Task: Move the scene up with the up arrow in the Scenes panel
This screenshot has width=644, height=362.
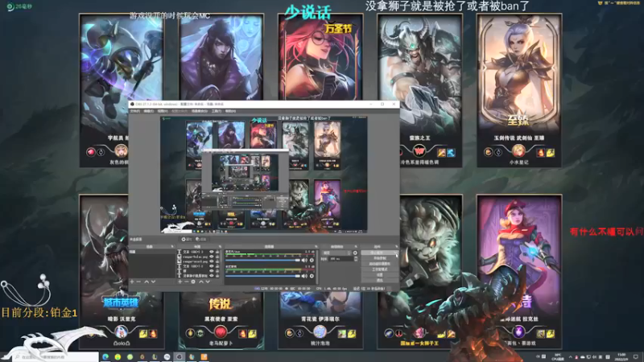Action: tap(147, 282)
